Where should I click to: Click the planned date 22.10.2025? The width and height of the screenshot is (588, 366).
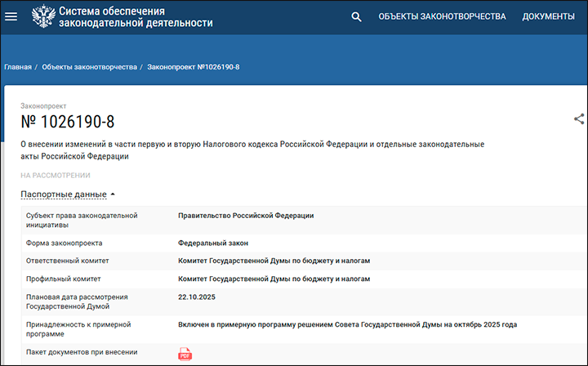pyautogui.click(x=198, y=297)
